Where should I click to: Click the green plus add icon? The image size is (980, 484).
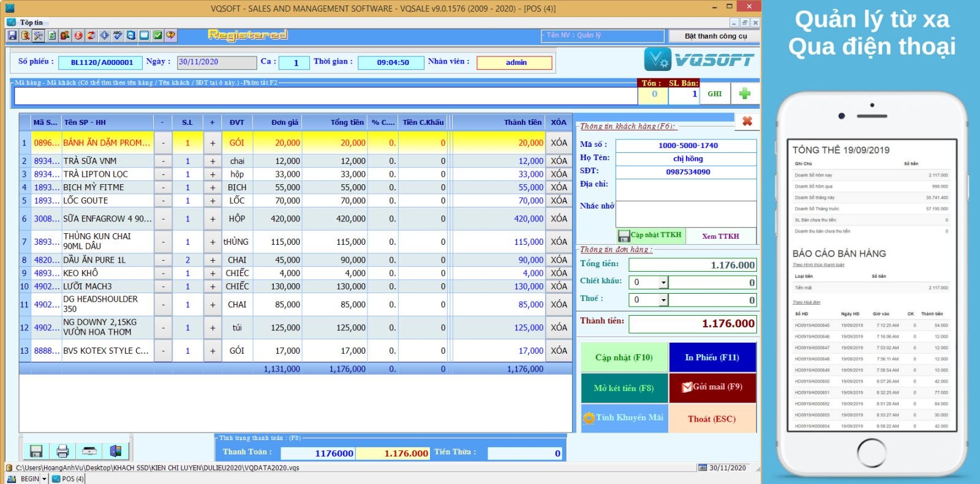pyautogui.click(x=745, y=94)
